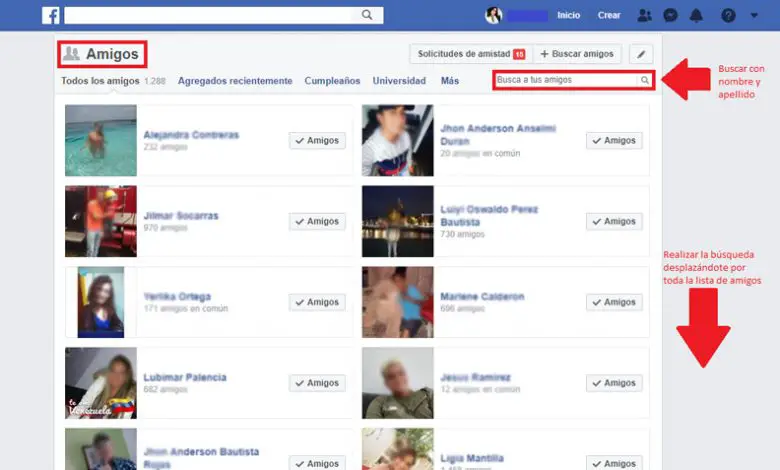Click the Facebook logo icon
Screen dimensions: 780x470
point(51,15)
